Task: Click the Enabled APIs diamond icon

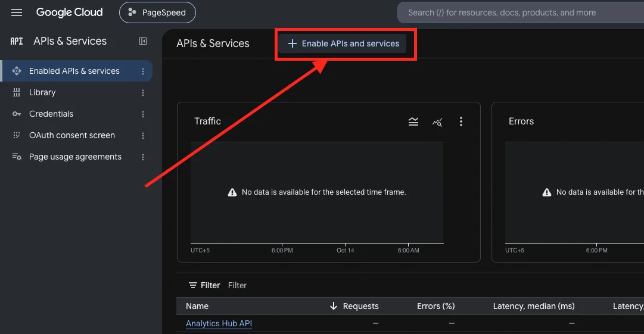Action: click(x=17, y=71)
